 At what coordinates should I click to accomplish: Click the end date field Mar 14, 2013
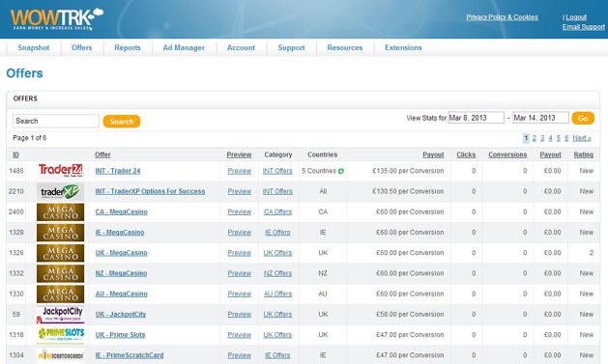541,118
